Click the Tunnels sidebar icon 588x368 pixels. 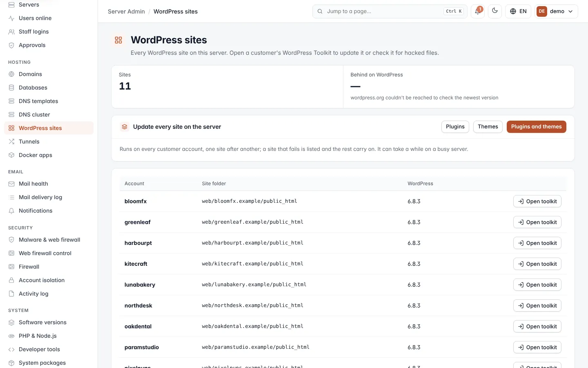(x=11, y=141)
